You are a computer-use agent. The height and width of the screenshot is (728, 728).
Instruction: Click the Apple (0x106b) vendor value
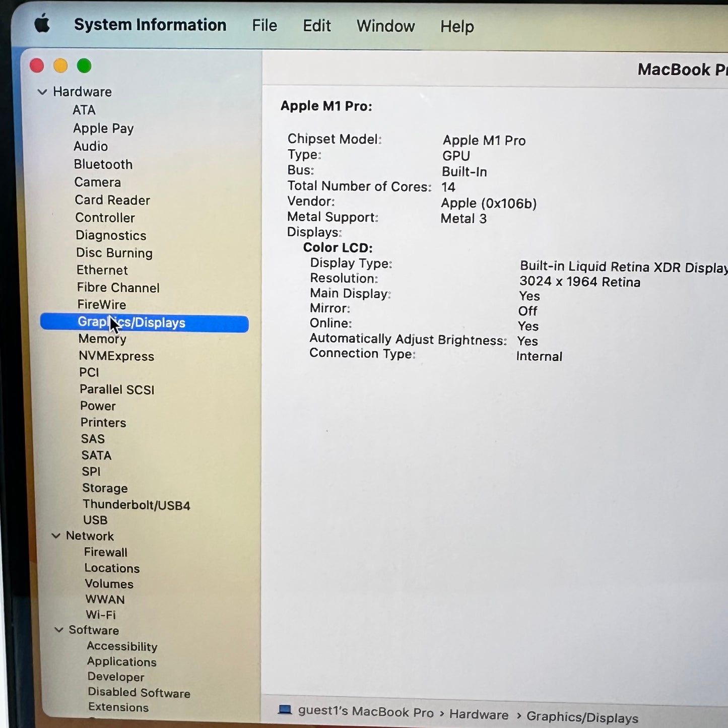click(489, 203)
